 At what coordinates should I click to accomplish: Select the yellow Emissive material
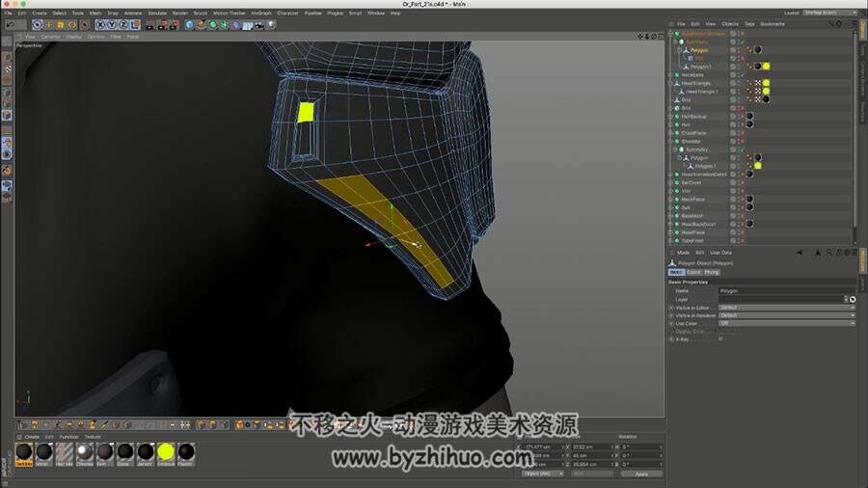(166, 452)
